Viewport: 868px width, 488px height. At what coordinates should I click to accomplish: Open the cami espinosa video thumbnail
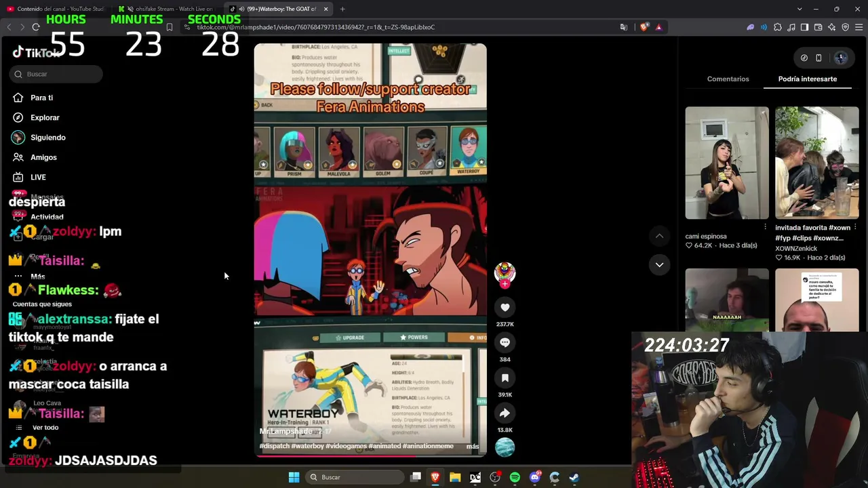click(727, 163)
